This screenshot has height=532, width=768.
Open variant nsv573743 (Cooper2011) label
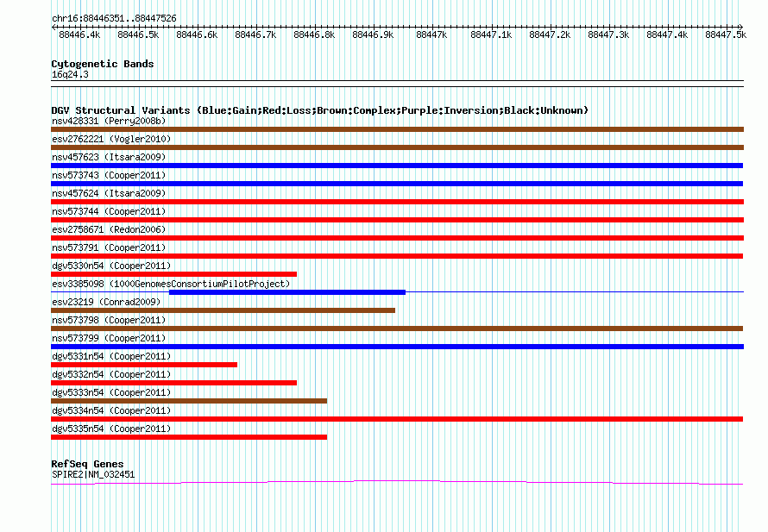[109, 175]
